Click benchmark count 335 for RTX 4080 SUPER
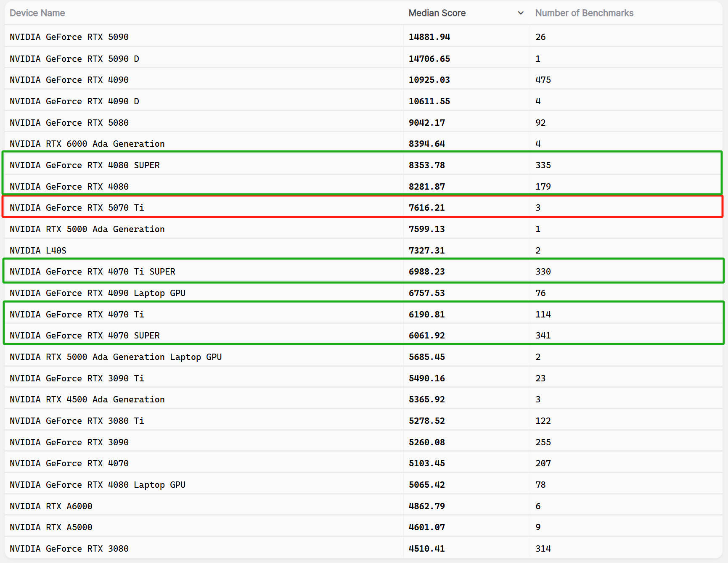The image size is (728, 563). click(543, 165)
